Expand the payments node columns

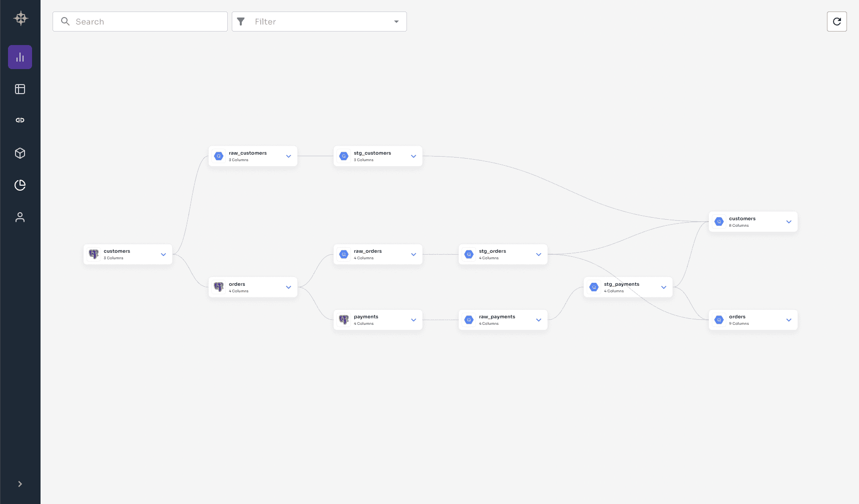point(413,319)
